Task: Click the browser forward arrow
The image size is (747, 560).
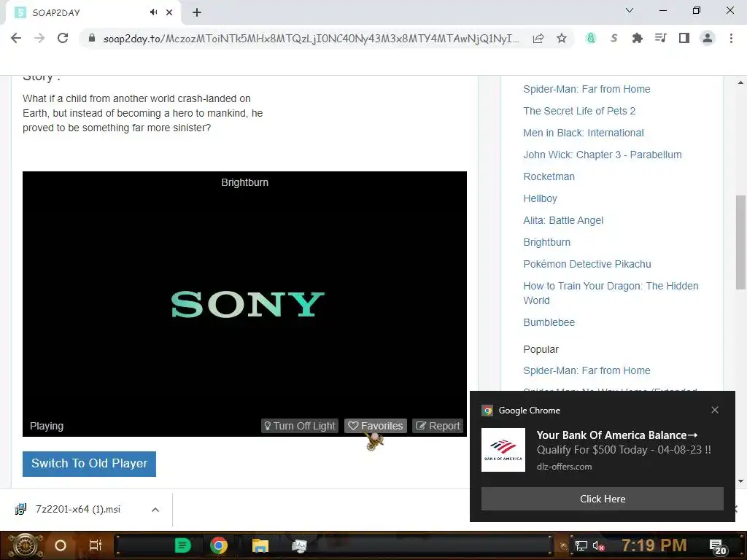Action: (x=39, y=38)
